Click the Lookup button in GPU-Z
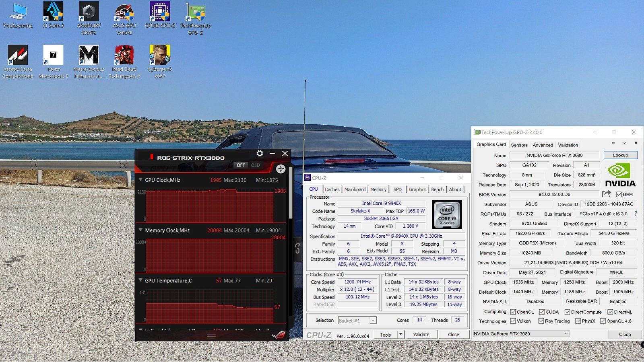This screenshot has height=362, width=644. point(620,155)
